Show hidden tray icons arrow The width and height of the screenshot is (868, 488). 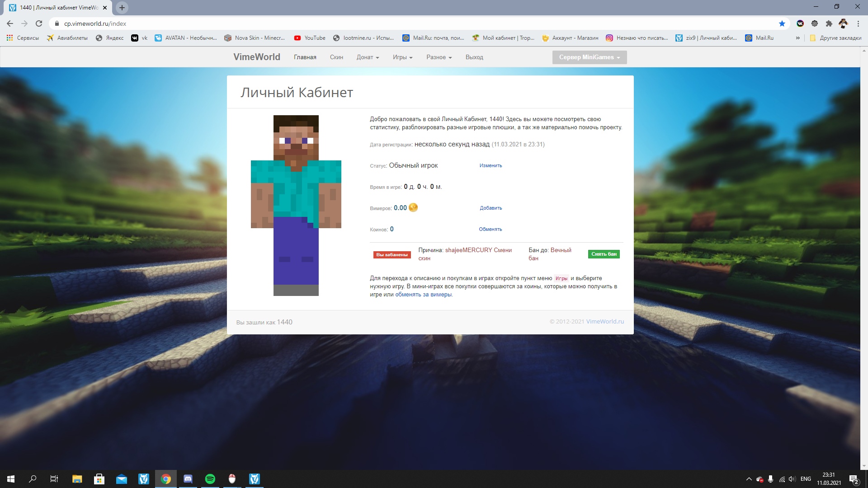(x=749, y=479)
